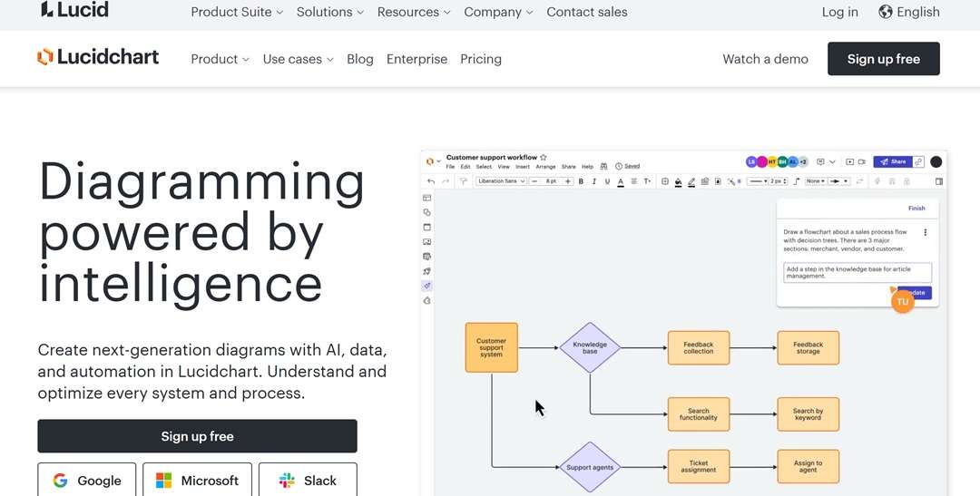The image size is (980, 496).
Task: Click the Google logo sign-up button
Action: pos(87,481)
